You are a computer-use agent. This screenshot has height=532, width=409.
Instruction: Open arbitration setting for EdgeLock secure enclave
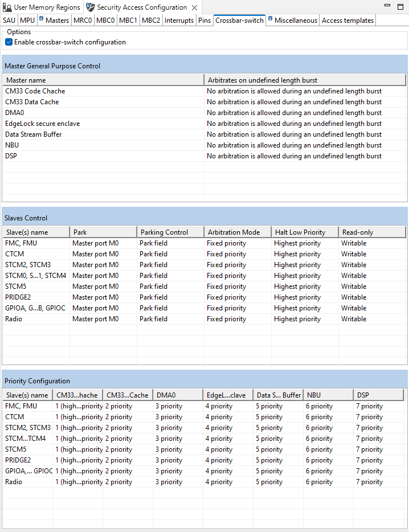(305, 124)
